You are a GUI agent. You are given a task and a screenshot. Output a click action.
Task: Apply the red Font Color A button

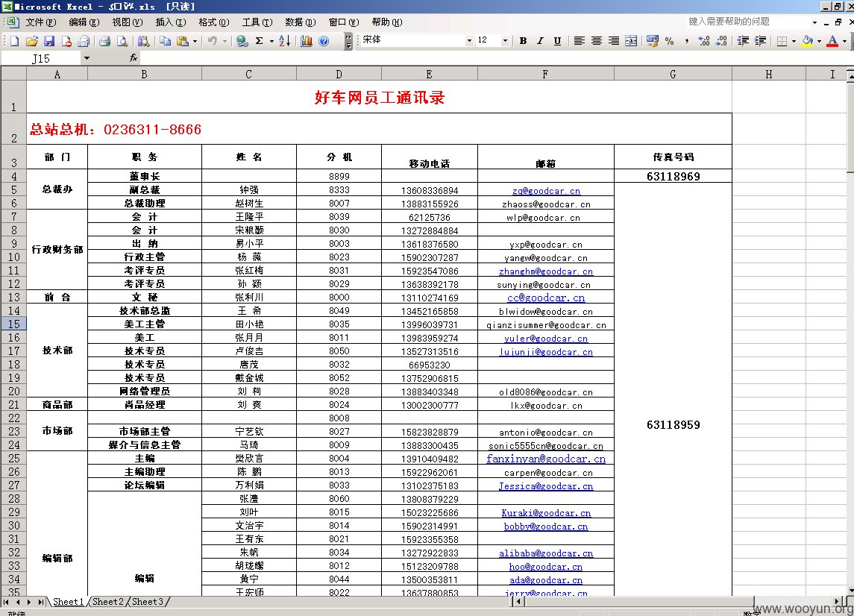coord(833,41)
